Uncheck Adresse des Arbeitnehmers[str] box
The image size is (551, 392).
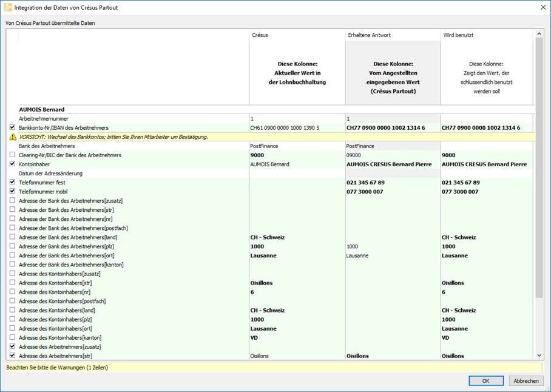click(12, 356)
